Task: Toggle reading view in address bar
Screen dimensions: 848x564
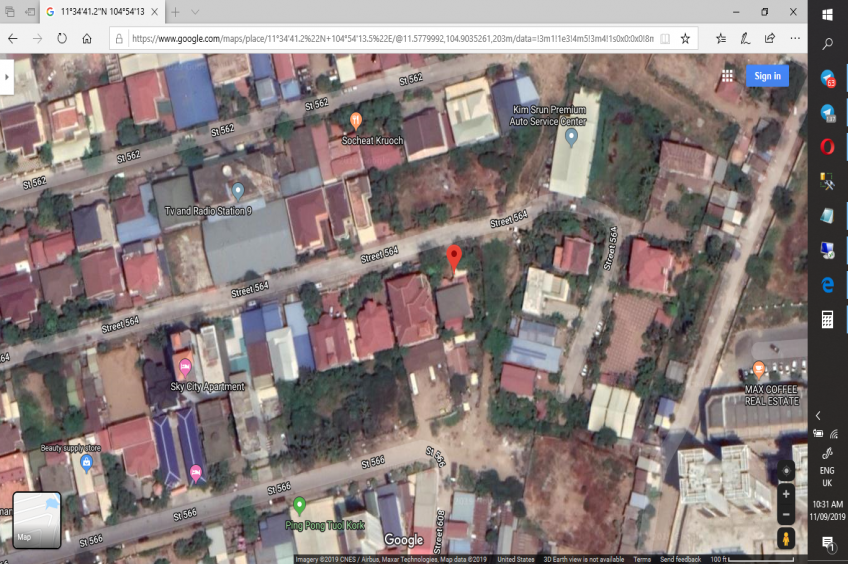Action: tap(665, 38)
